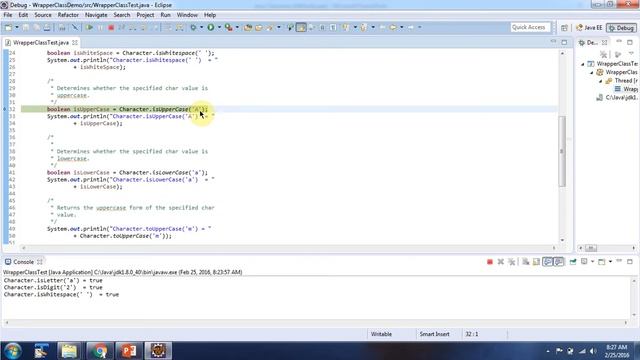Switch to the Java EE perspective
This screenshot has width=640, height=360.
coord(589,28)
